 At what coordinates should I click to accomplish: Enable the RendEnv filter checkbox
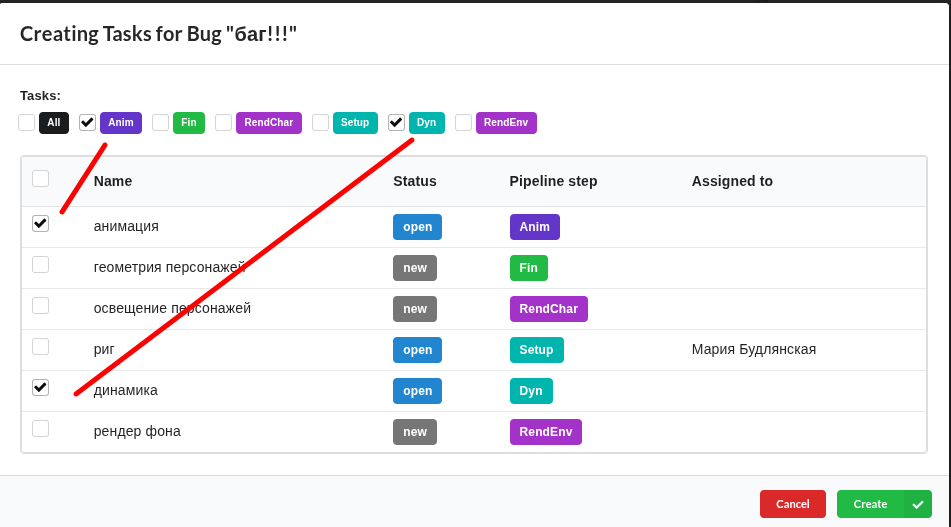(x=464, y=122)
